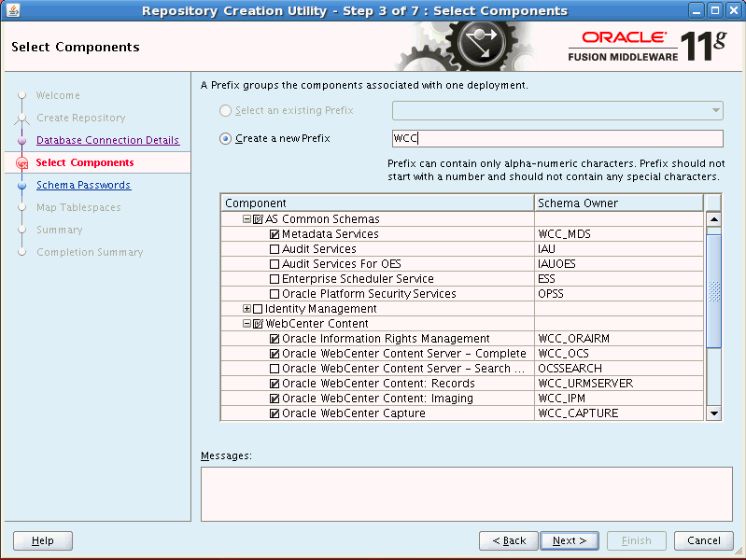Image resolution: width=746 pixels, height=560 pixels.
Task: Click the Schema Passwords step bullet
Action: [x=21, y=185]
